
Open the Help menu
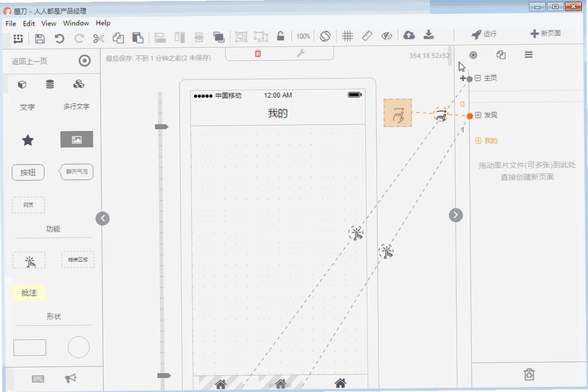(x=103, y=24)
